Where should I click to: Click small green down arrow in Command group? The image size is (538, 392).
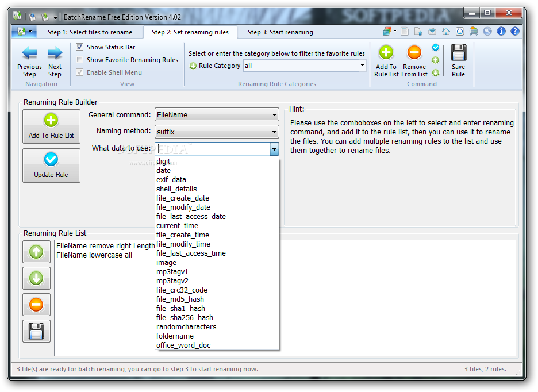[436, 73]
